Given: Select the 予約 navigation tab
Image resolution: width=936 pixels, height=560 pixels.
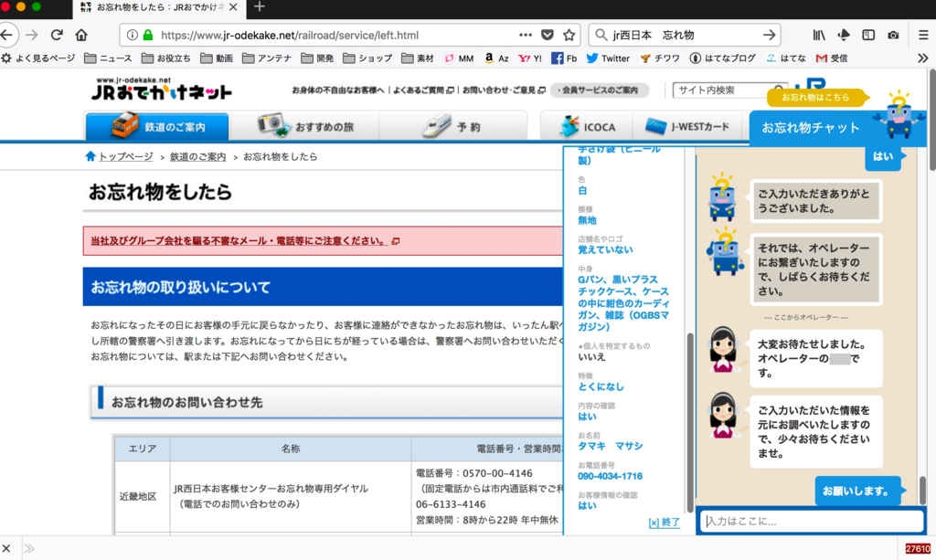Looking at the screenshot, I should point(452,126).
